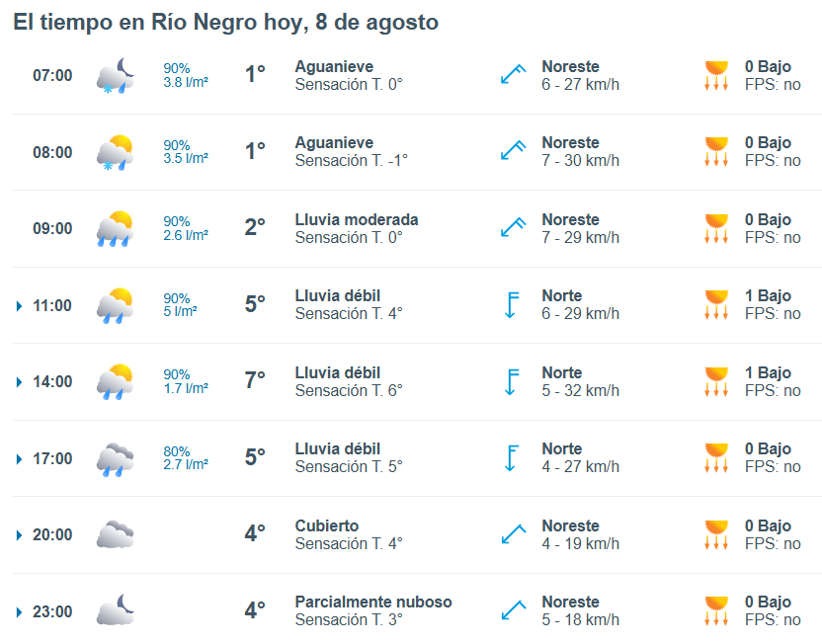The width and height of the screenshot is (822, 644).
Task: Click the heading 'El tiempo en Río Negro hoy'
Action: pyautogui.click(x=160, y=22)
